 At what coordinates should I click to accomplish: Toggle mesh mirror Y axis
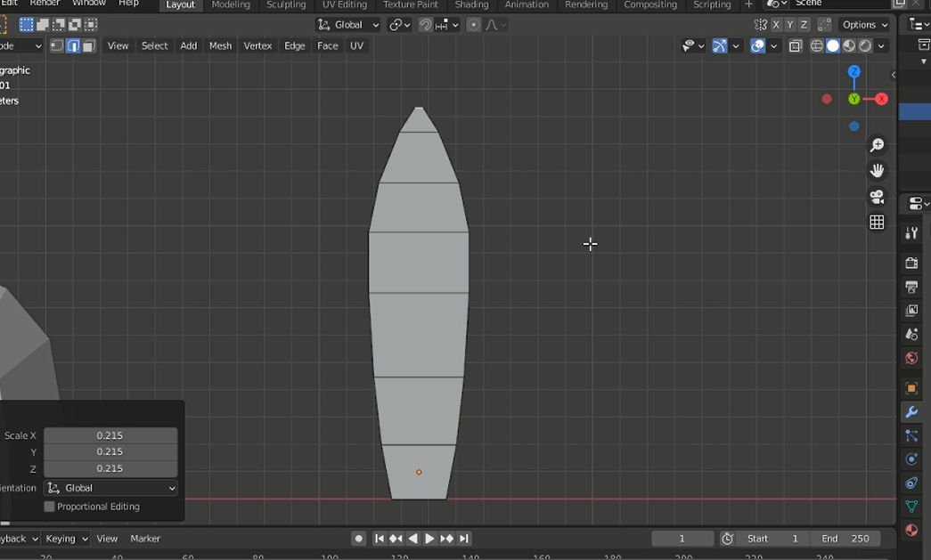789,24
